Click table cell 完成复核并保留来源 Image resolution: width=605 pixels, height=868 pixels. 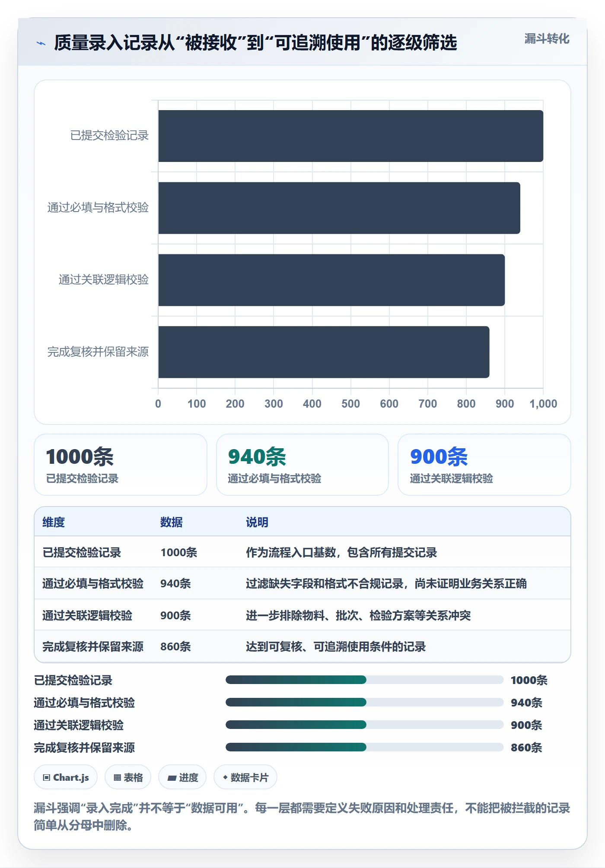[93, 646]
